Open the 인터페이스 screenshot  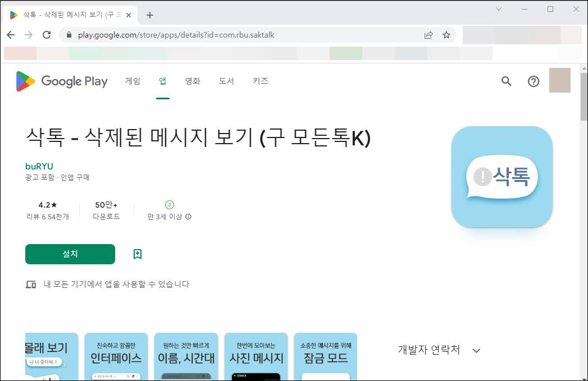tap(116, 357)
